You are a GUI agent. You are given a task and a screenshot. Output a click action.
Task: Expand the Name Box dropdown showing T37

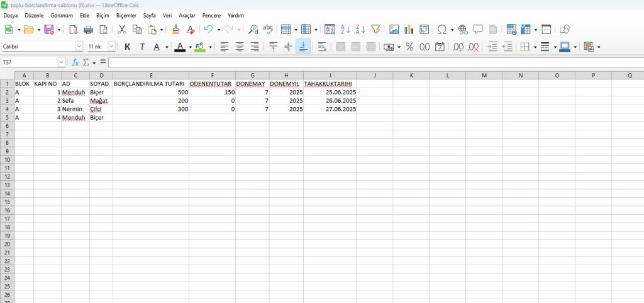pos(61,62)
